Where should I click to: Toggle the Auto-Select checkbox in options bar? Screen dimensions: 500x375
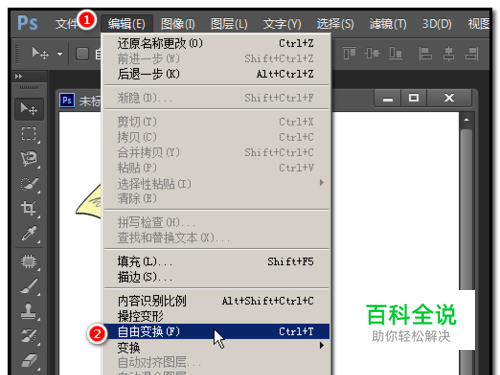coord(82,54)
